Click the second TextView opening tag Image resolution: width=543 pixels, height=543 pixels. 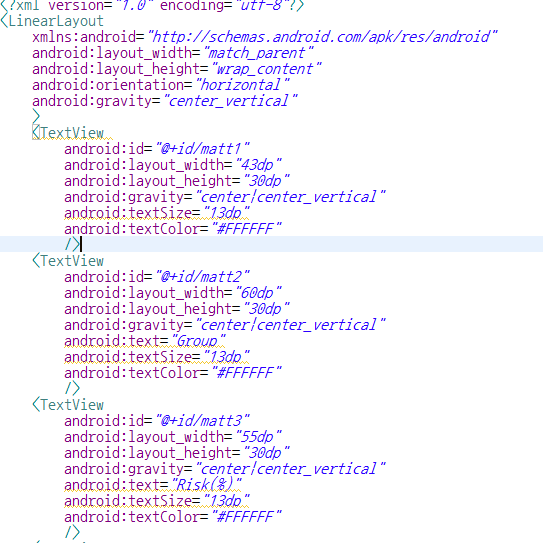[x=68, y=261]
